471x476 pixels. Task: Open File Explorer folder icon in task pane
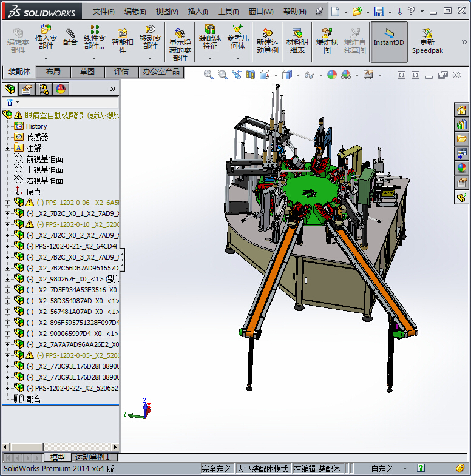click(x=461, y=139)
